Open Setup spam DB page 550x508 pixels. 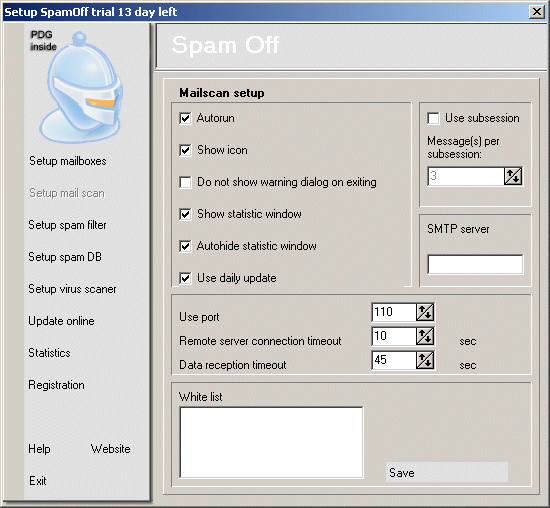(x=65, y=257)
